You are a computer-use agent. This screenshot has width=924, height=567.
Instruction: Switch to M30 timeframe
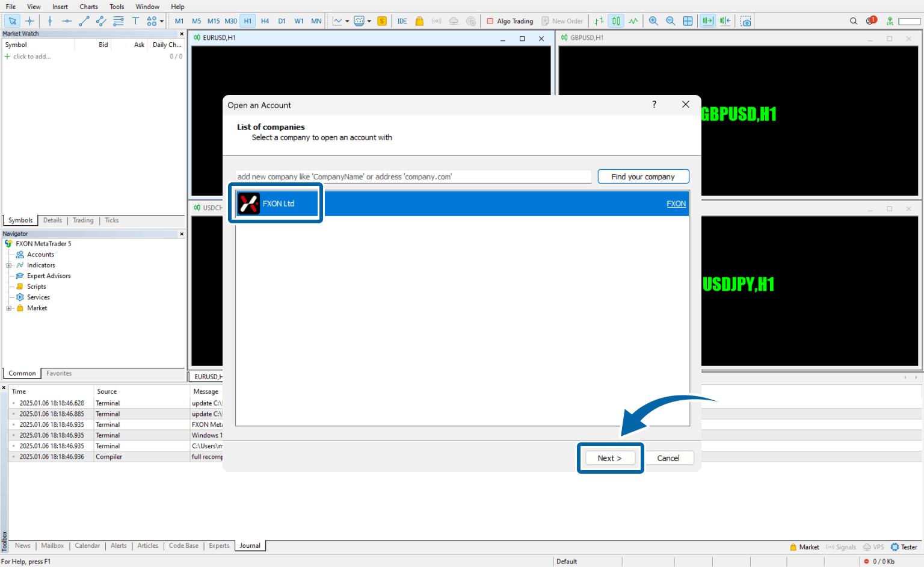[x=231, y=21]
